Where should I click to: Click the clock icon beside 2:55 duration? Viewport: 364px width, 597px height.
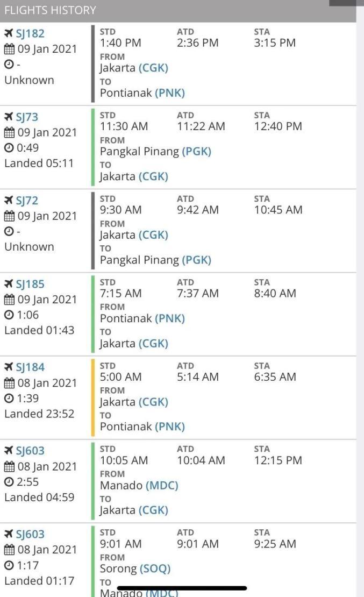point(9,482)
